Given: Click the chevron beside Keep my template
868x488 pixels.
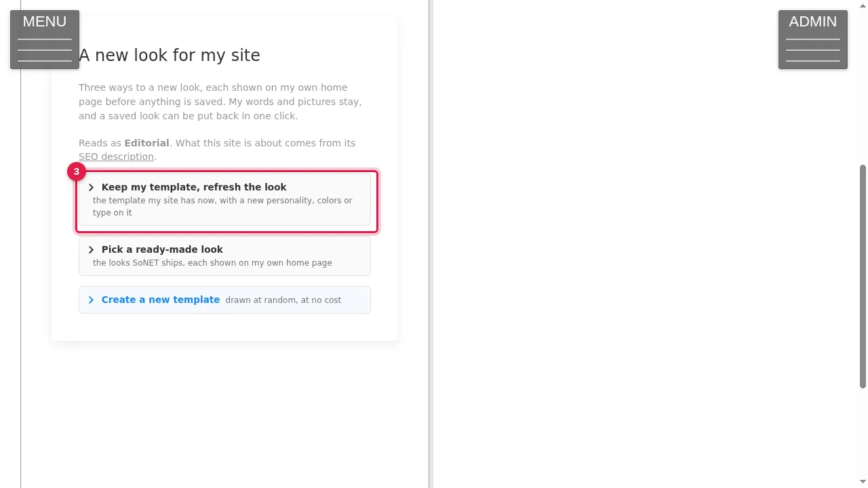Looking at the screenshot, I should pos(91,187).
